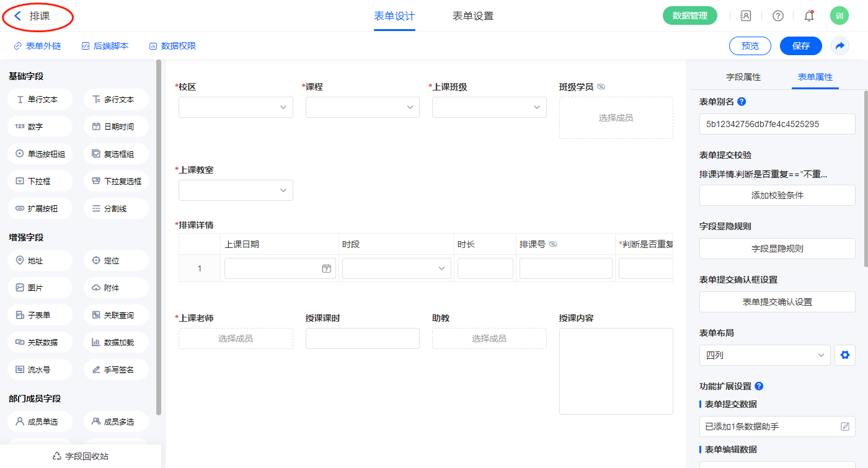Open 表单布局 gear settings
This screenshot has height=468, width=868.
[844, 355]
